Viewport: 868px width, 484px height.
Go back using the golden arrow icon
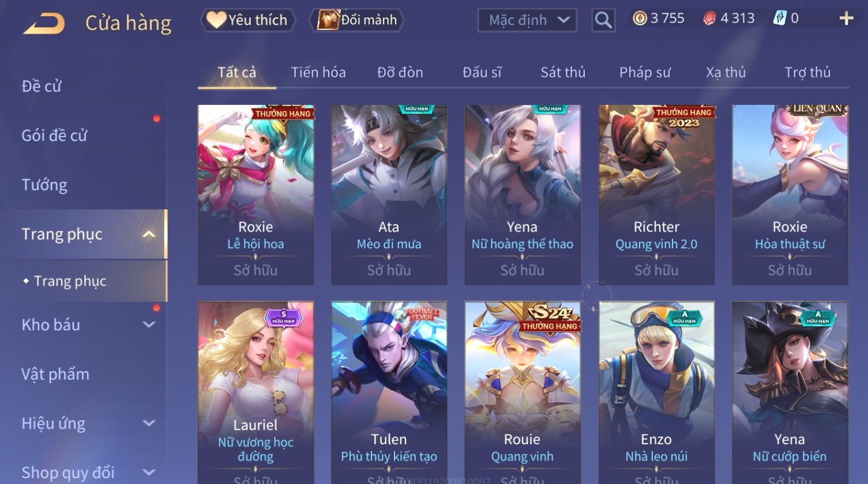tap(44, 23)
